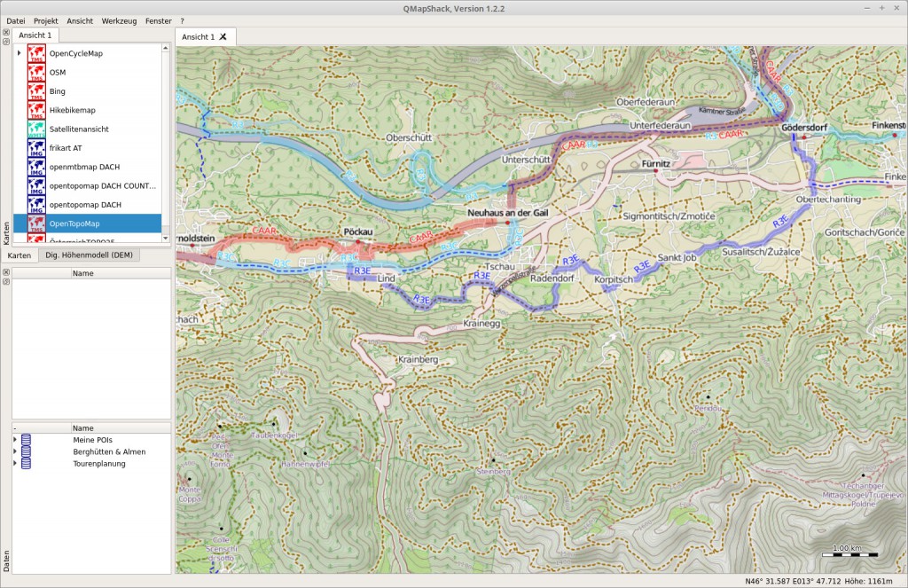The image size is (908, 588).
Task: Click the Tourenplanung database icon
Action: [26, 464]
